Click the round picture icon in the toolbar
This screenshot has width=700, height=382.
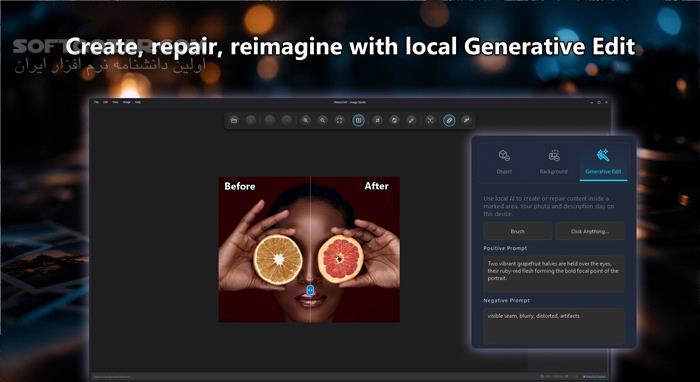[394, 120]
